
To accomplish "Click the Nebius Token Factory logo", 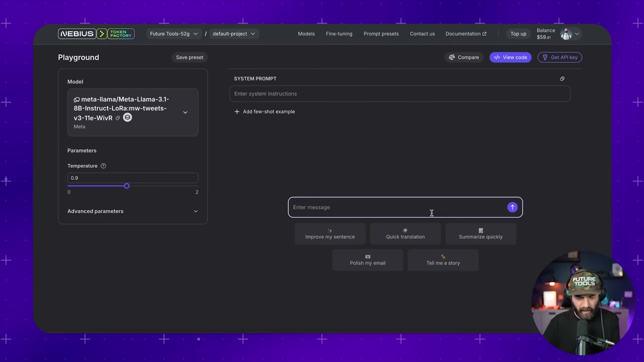I will (96, 34).
